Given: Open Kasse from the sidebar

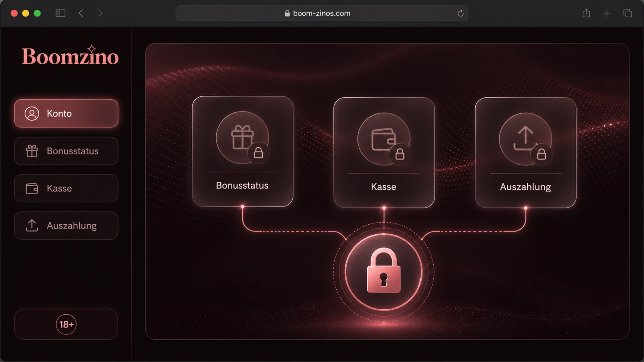Looking at the screenshot, I should coord(66,188).
